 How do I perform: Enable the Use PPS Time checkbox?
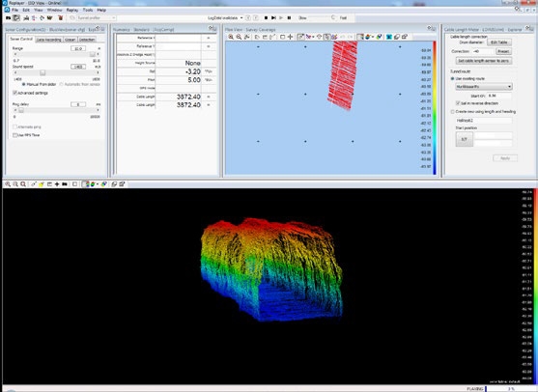(x=14, y=135)
